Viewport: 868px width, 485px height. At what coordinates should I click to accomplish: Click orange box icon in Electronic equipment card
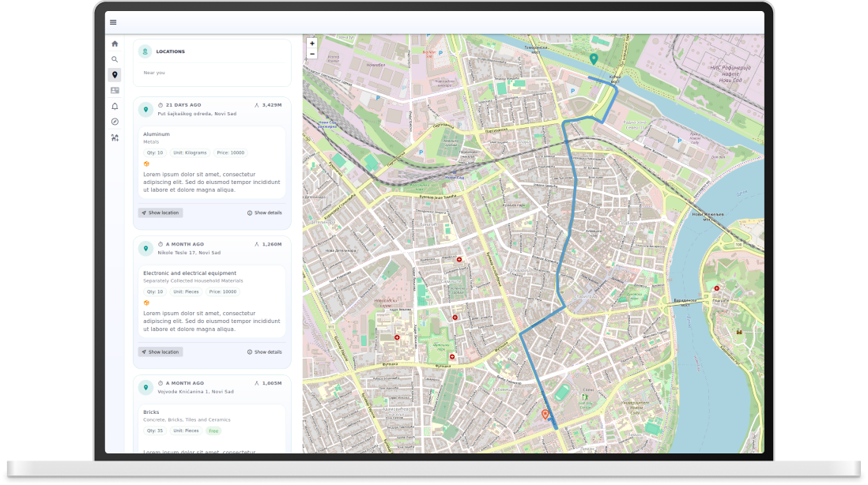coord(147,303)
